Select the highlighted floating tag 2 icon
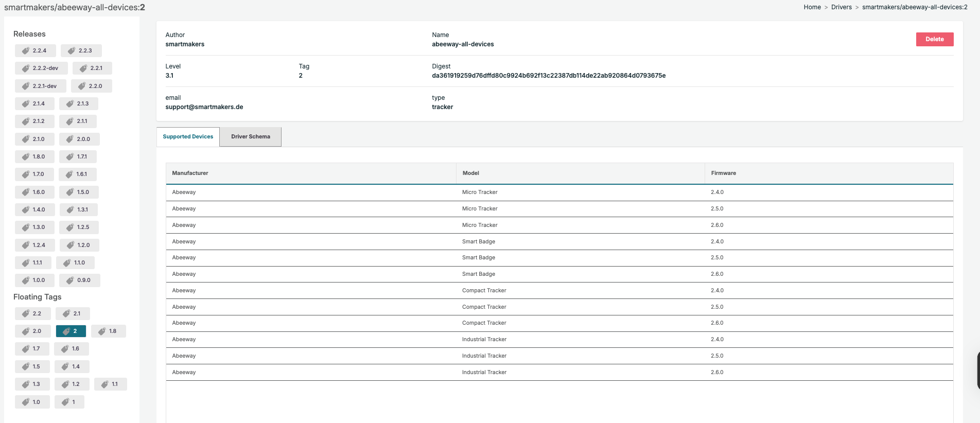This screenshot has height=423, width=980. (66, 331)
